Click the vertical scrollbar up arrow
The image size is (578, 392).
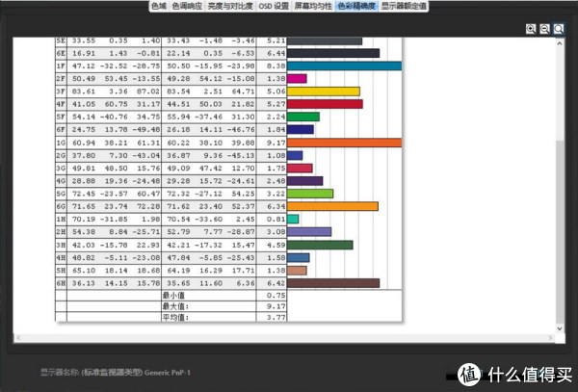[x=560, y=43]
